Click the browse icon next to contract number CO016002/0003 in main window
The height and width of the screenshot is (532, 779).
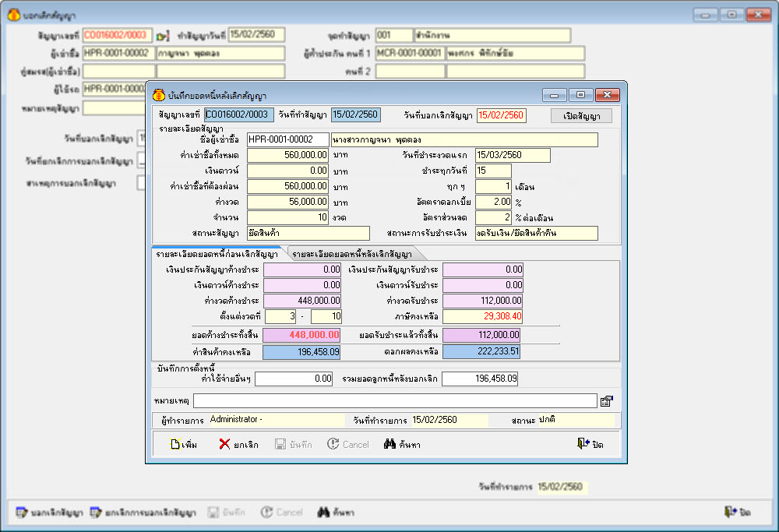point(163,36)
